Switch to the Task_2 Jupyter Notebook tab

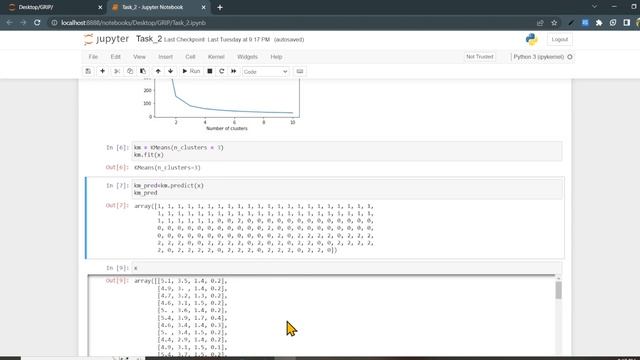(158, 7)
